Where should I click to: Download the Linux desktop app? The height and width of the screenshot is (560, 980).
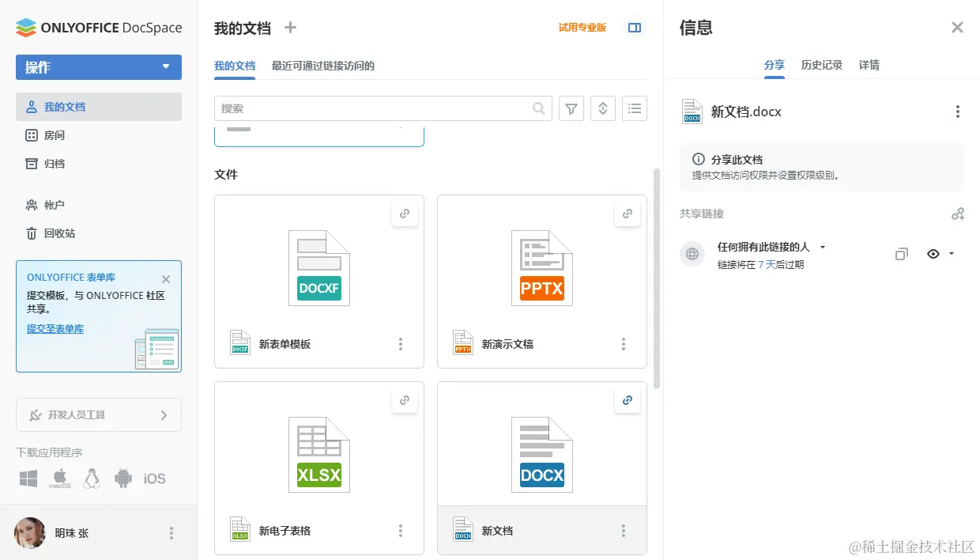point(92,479)
